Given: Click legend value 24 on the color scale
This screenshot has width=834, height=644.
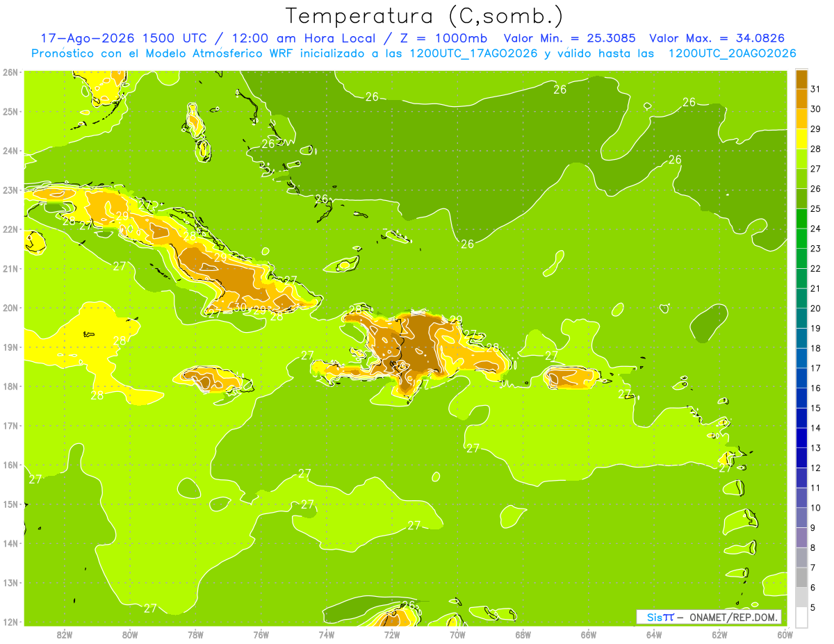Looking at the screenshot, I should coord(815,229).
